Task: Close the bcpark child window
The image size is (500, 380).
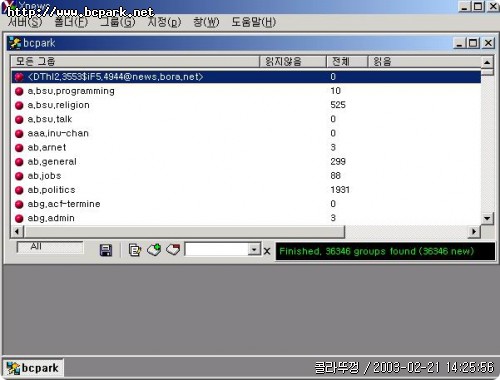Action: tap(488, 43)
